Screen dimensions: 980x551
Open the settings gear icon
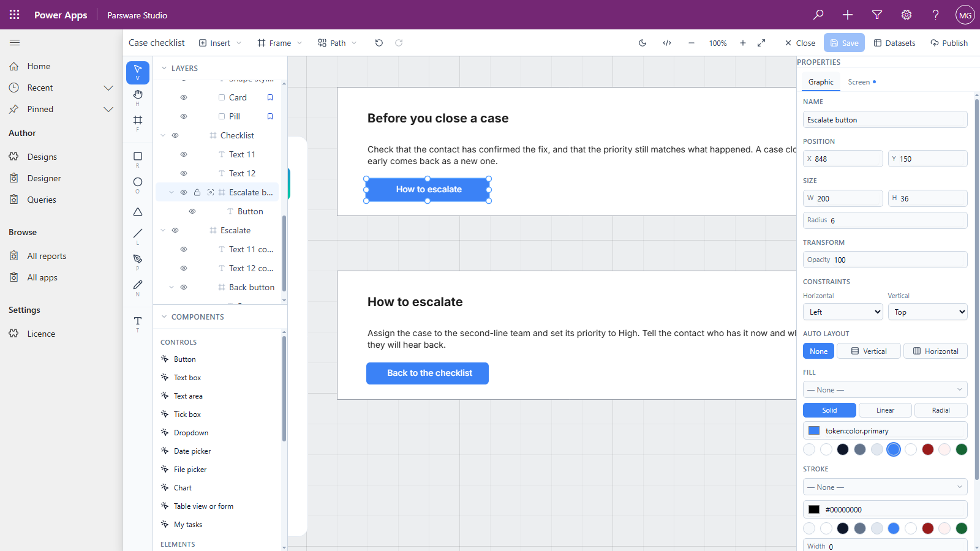tap(907, 15)
